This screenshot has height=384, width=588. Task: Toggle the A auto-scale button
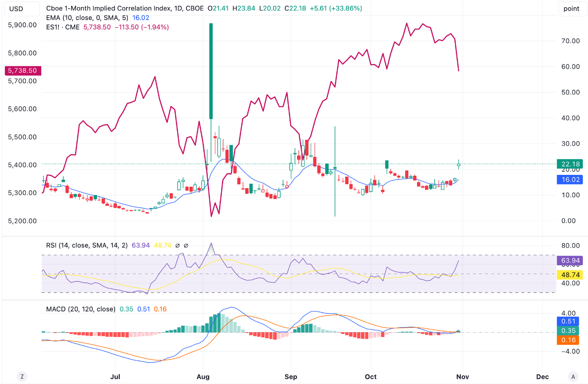[573, 376]
